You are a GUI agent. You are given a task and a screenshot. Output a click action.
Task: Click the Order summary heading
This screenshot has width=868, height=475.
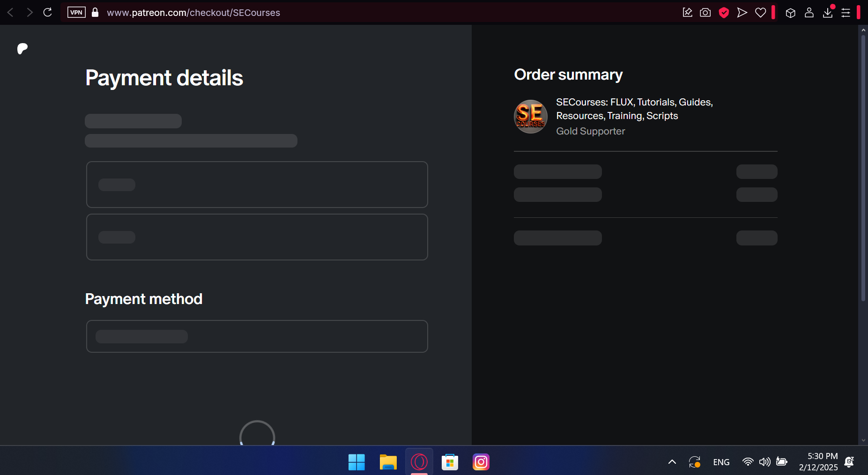coord(568,74)
